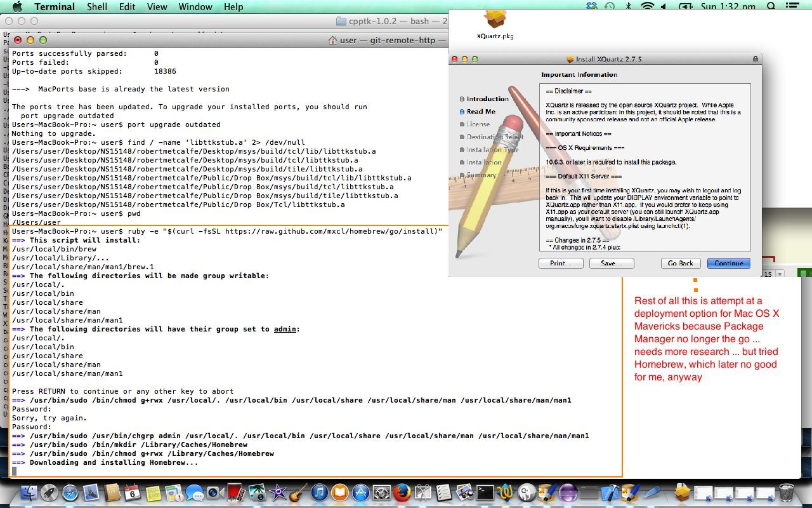Open the View menu
The height and width of the screenshot is (508, 812).
[x=157, y=7]
